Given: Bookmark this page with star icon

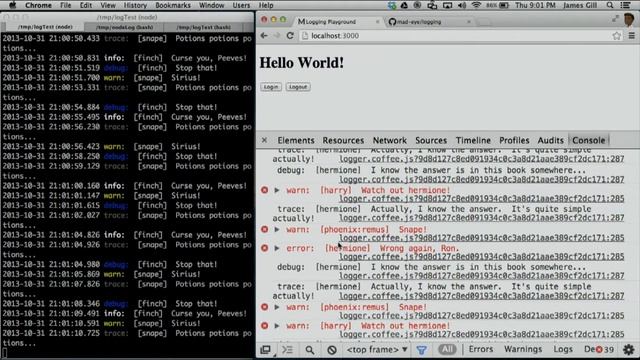Looking at the screenshot, I should coord(616,36).
